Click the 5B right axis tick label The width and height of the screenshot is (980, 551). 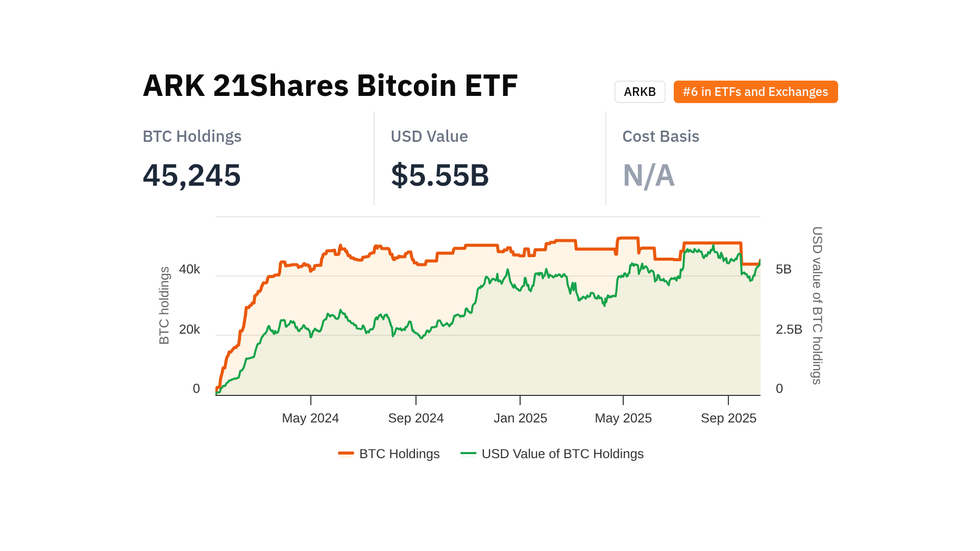pyautogui.click(x=783, y=269)
